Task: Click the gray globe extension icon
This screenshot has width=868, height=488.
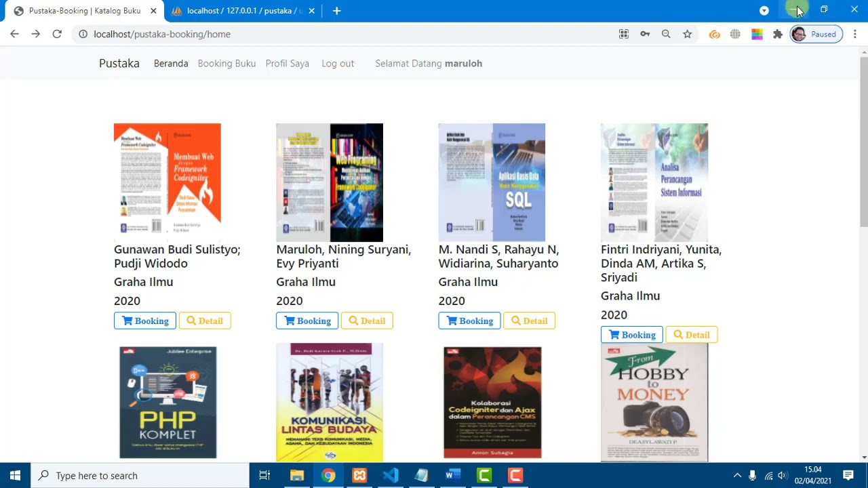Action: (x=736, y=34)
